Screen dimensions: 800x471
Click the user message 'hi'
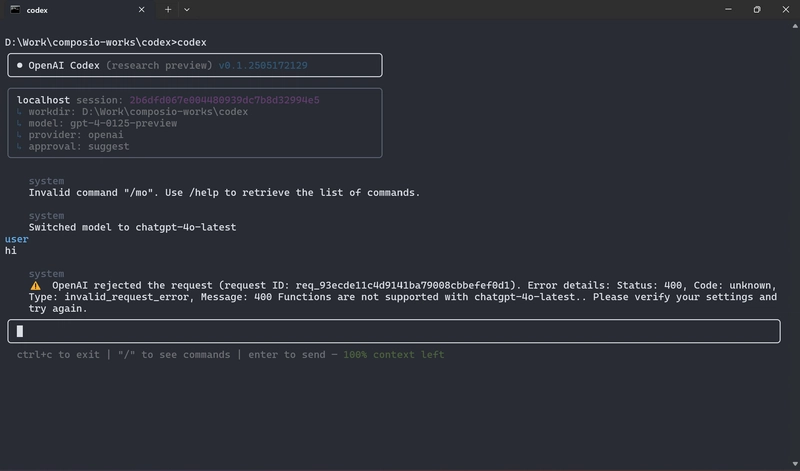tap(11, 251)
